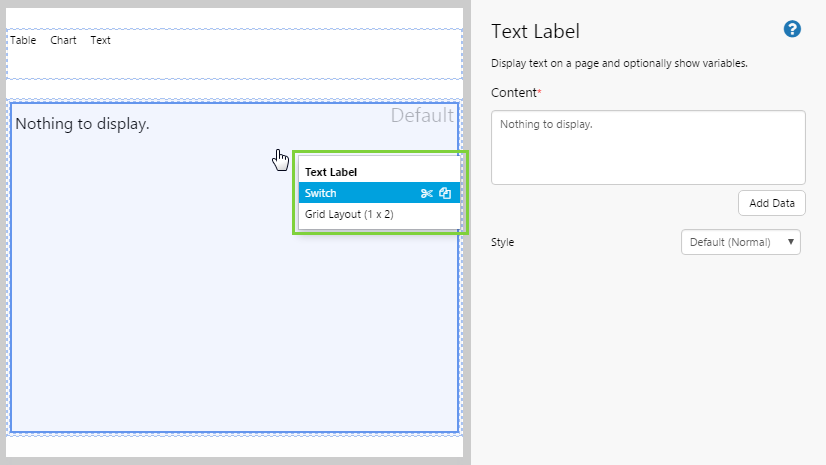This screenshot has width=826, height=465.
Task: Click the Text Label panel heading
Action: pyautogui.click(x=535, y=31)
